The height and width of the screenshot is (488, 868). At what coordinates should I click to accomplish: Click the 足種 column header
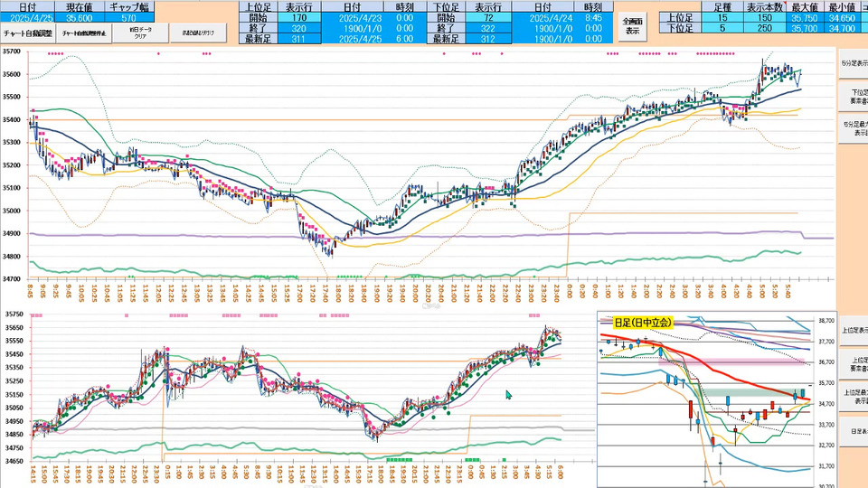pos(722,7)
